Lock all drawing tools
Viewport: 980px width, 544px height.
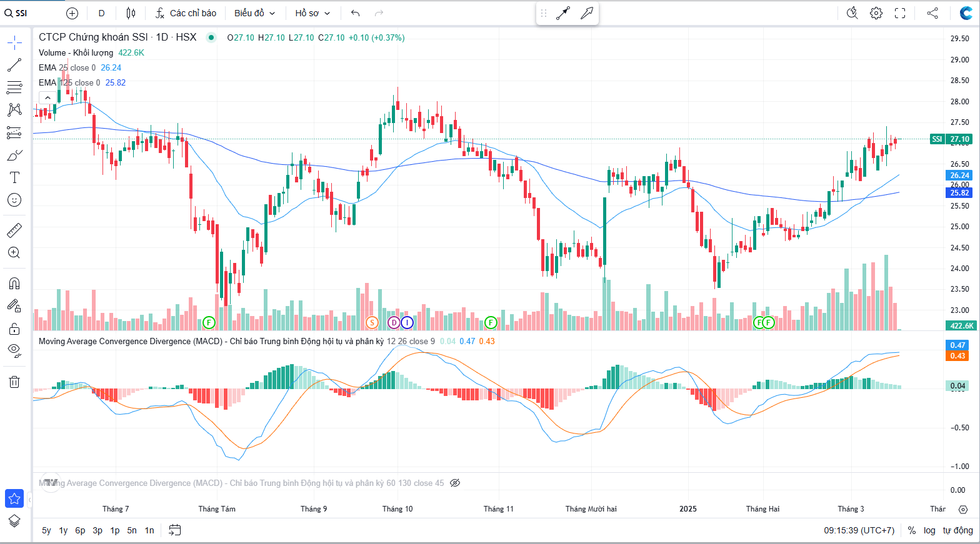point(14,329)
